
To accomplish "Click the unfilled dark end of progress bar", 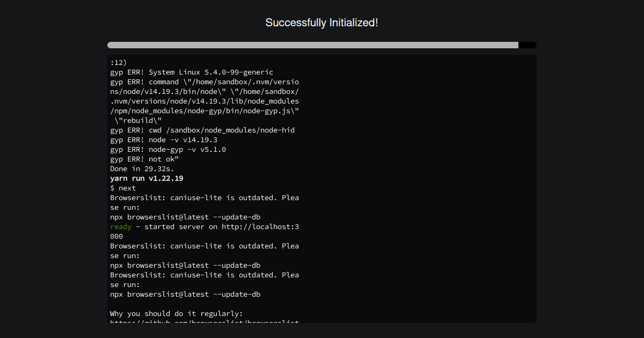I will [528, 45].
